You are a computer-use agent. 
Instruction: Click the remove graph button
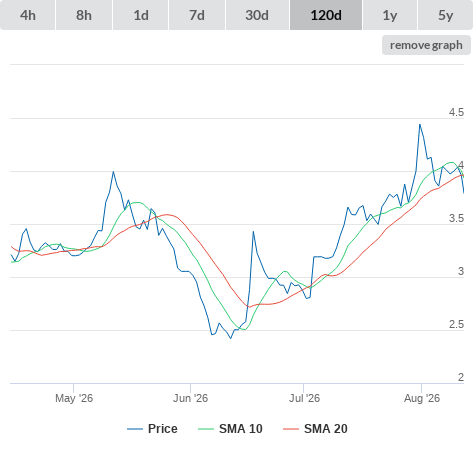click(x=426, y=45)
